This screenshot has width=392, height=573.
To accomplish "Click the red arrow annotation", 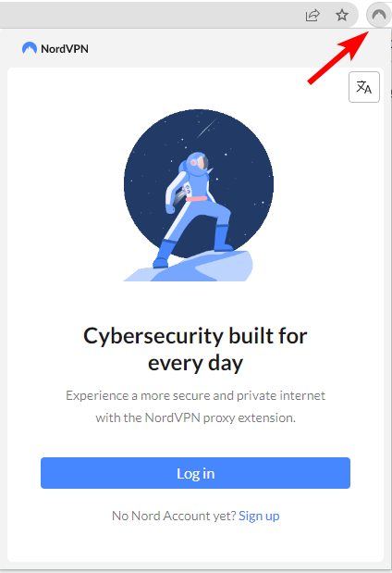I will coord(338,57).
